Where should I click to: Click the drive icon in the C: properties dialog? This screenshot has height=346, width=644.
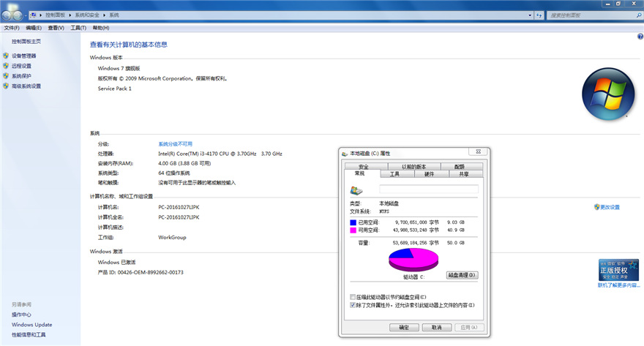coord(356,190)
